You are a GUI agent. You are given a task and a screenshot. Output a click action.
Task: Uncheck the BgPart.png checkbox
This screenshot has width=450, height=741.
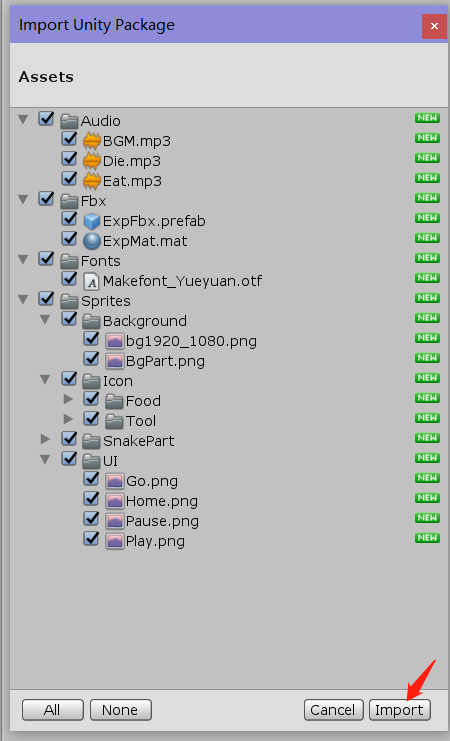91,358
